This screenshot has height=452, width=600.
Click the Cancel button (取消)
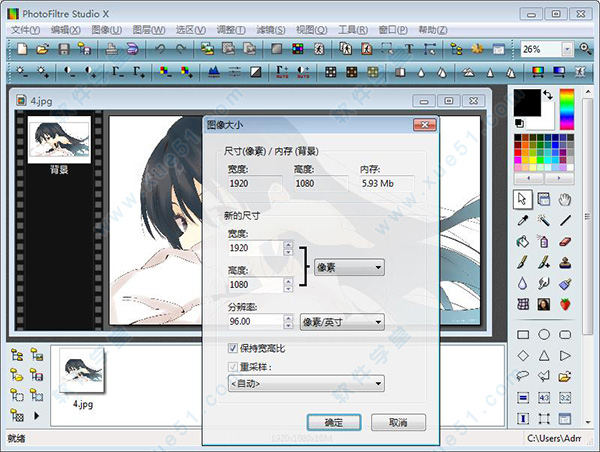click(398, 422)
